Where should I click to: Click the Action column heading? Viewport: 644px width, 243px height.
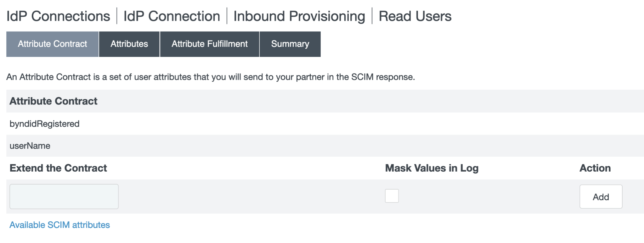595,168
